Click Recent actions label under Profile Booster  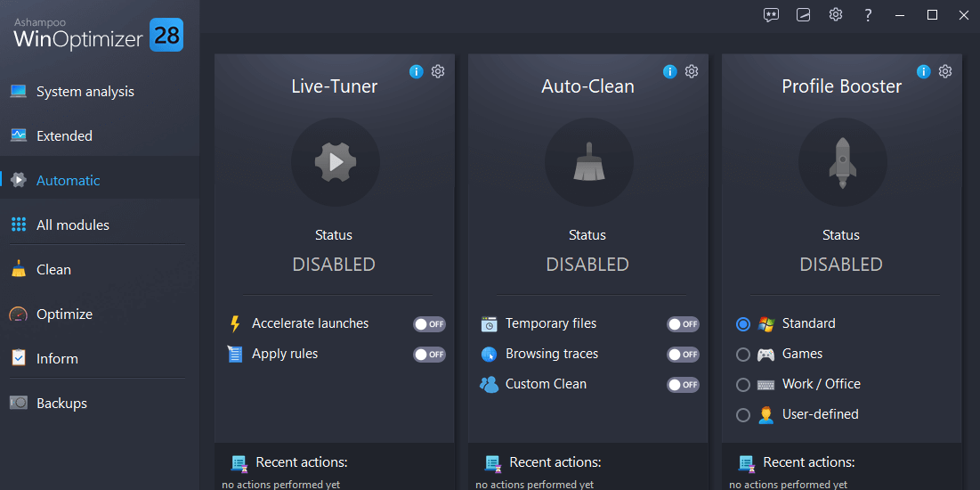click(809, 462)
